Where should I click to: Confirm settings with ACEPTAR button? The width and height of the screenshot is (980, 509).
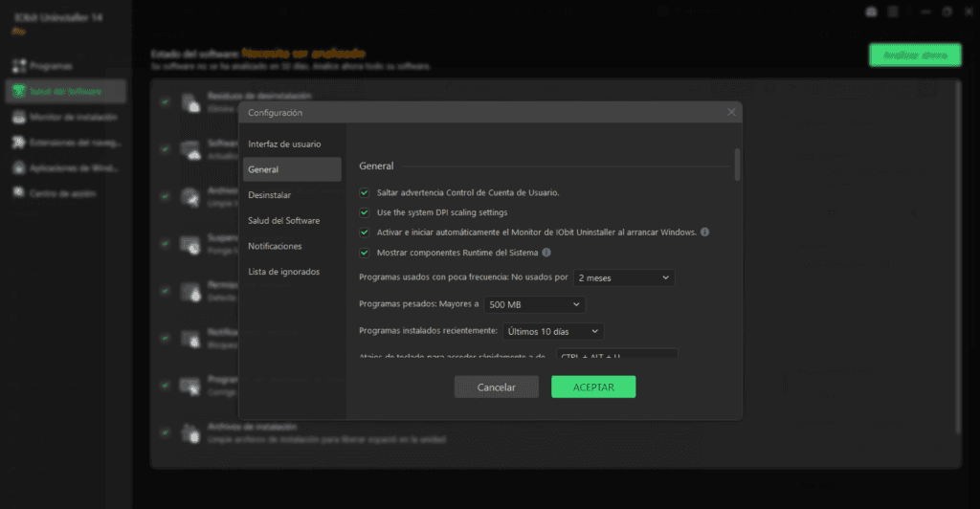pyautogui.click(x=593, y=387)
